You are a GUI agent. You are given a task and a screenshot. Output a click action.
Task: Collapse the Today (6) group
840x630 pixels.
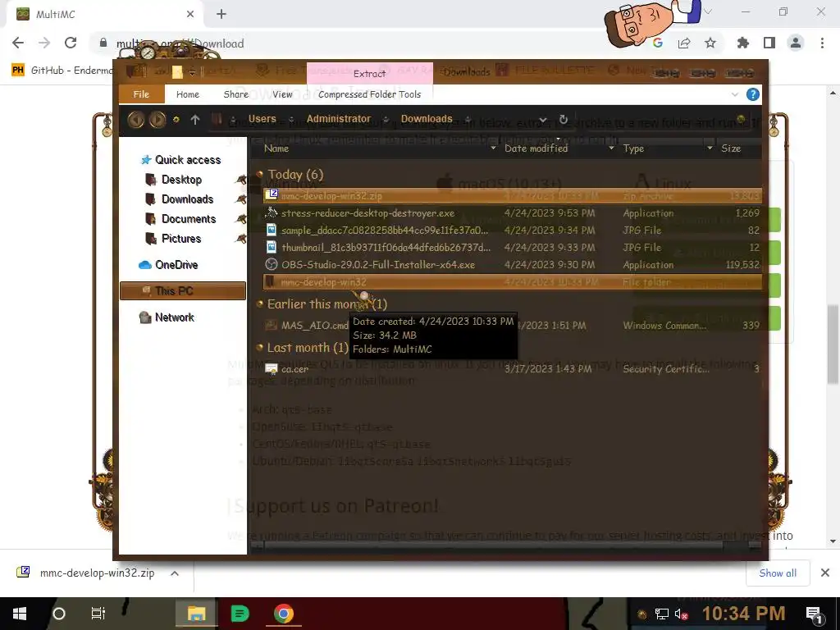[260, 174]
